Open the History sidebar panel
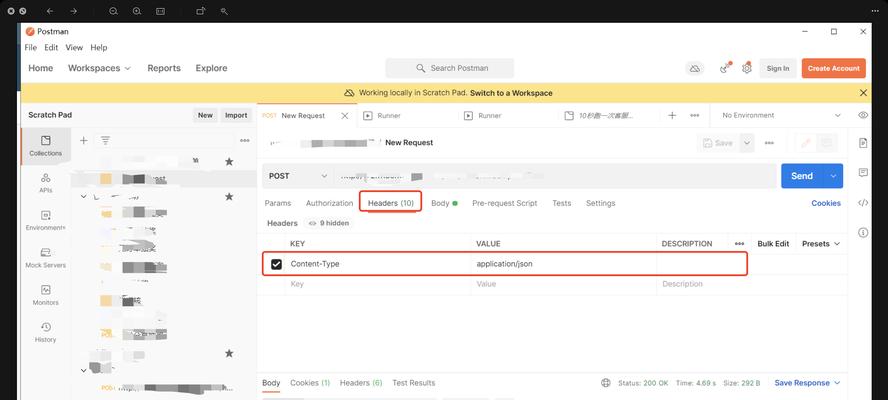888x400 pixels. pyautogui.click(x=46, y=333)
